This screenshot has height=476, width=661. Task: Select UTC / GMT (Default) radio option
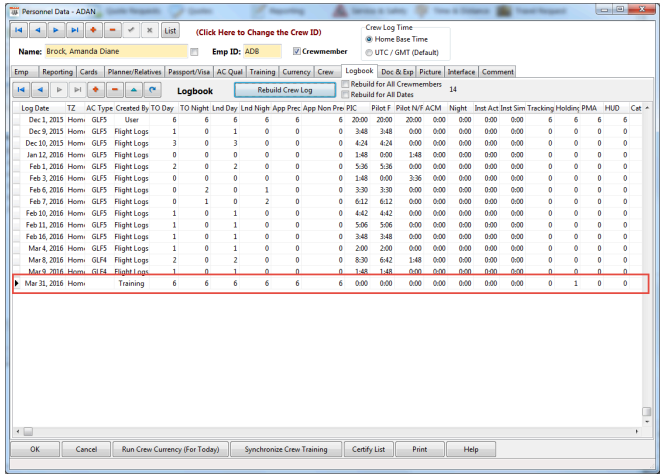pyautogui.click(x=369, y=53)
